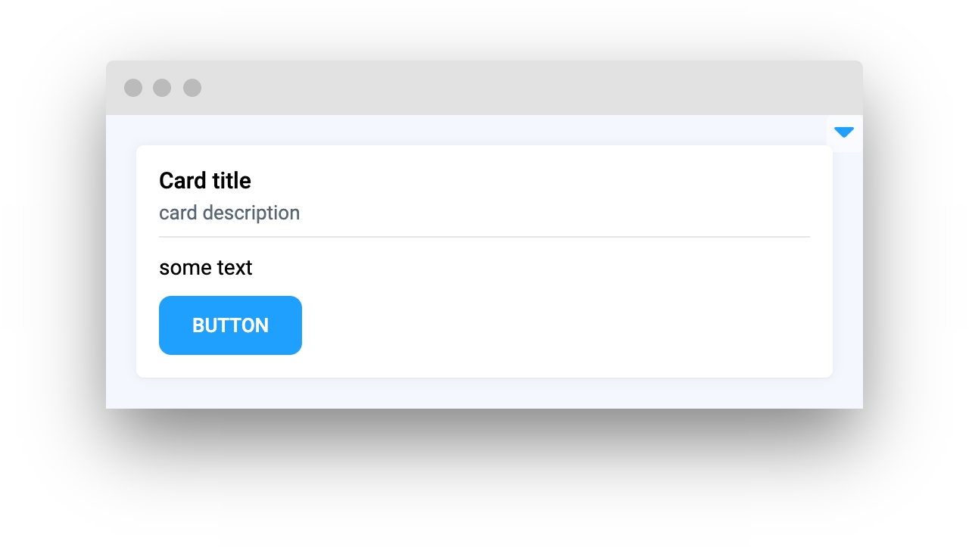Viewport: 969px width, 560px height.
Task: Click light blue strip left of the card
Action: pos(121,261)
